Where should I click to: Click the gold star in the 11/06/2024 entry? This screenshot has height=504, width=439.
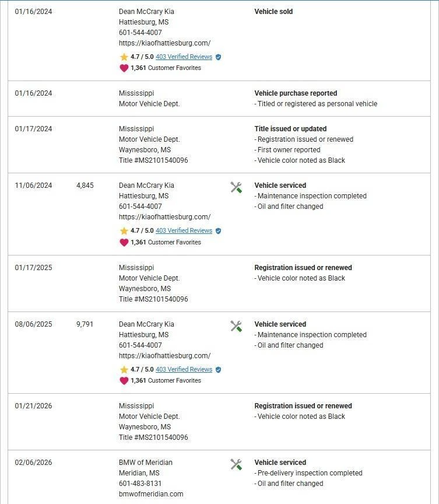click(124, 231)
